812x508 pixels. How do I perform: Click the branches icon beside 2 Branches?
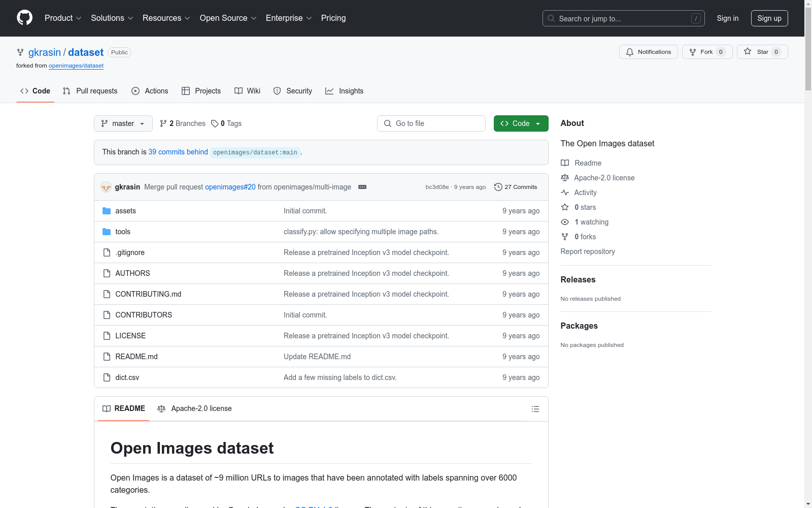click(163, 123)
